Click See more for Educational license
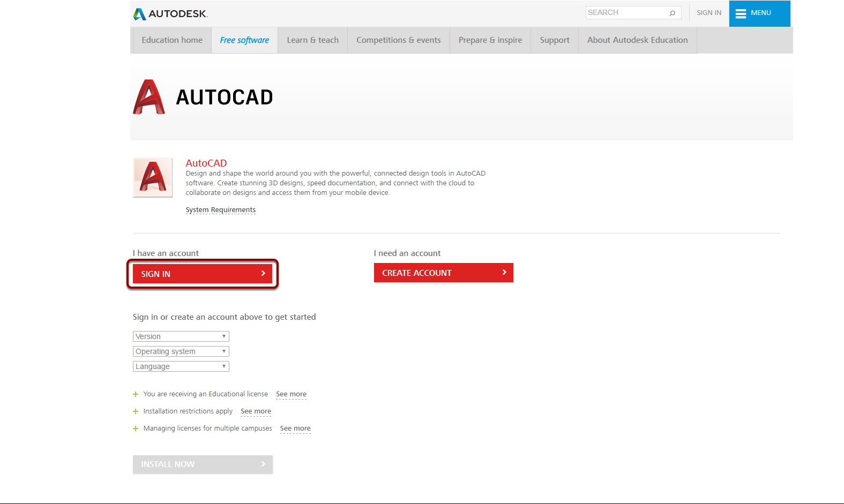The width and height of the screenshot is (844, 504). [292, 394]
